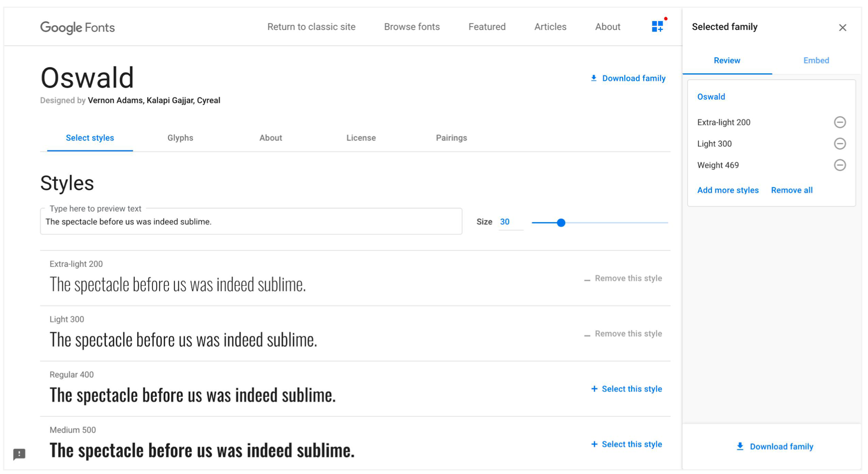Remove the Extra-light 200 style in list
This screenshot has width=868, height=474.
(x=623, y=278)
